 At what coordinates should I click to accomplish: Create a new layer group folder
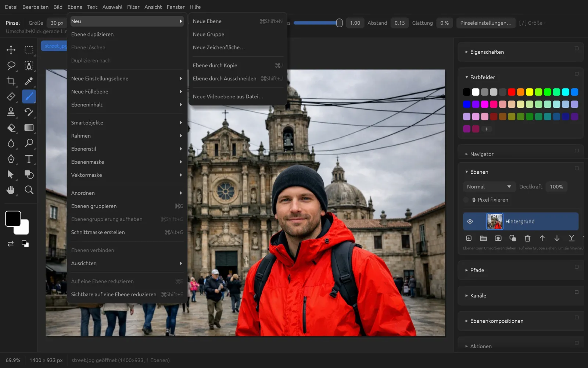point(483,238)
